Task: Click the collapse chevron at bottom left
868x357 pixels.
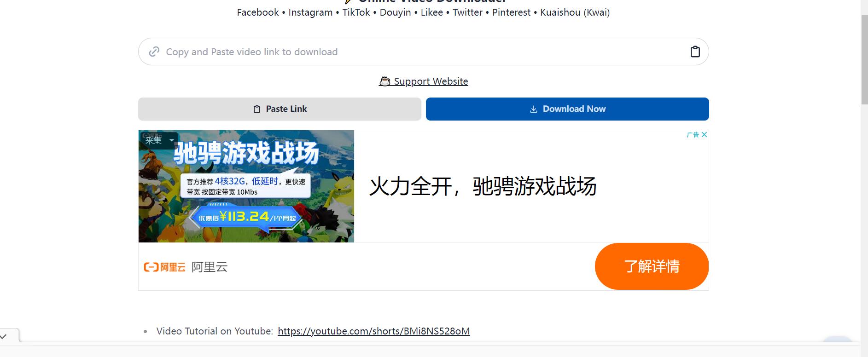Action: (x=4, y=336)
